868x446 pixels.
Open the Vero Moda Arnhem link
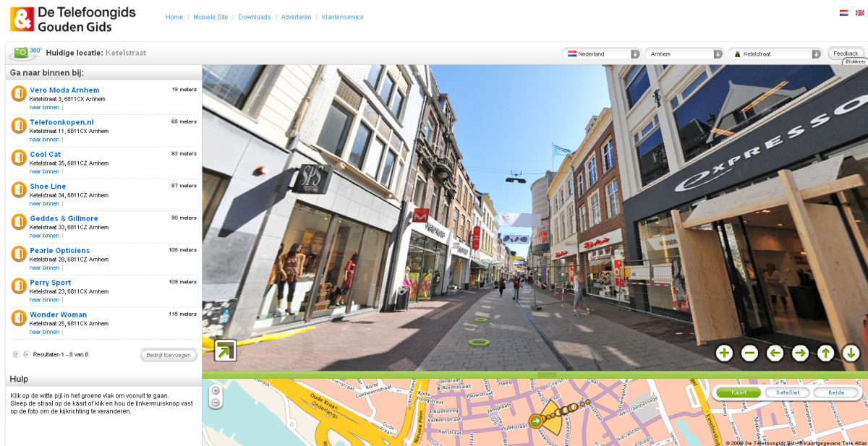64,90
